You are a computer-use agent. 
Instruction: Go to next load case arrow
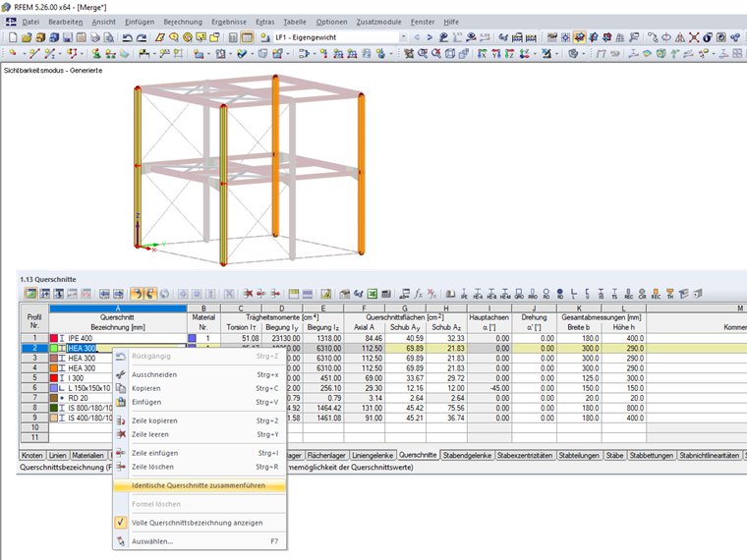click(430, 37)
